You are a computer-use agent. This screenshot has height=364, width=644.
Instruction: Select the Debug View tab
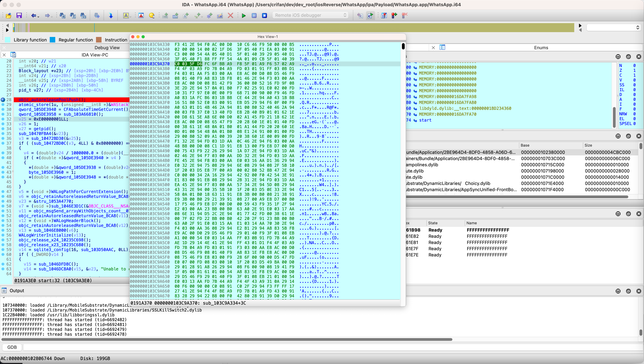point(107,47)
